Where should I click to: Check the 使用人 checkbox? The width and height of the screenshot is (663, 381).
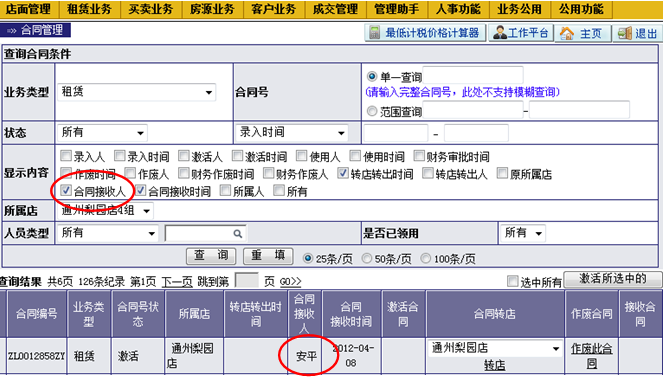click(301, 156)
